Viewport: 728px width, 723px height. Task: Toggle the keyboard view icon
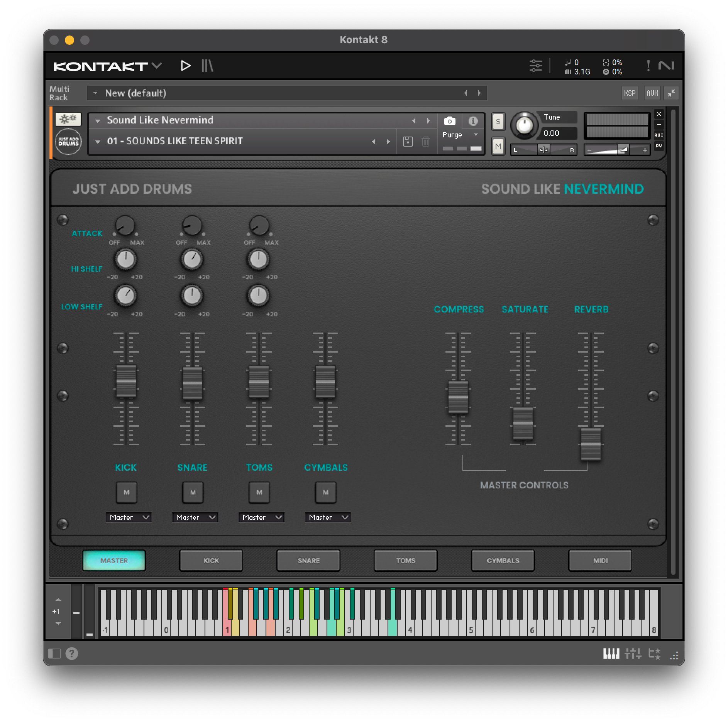[611, 654]
